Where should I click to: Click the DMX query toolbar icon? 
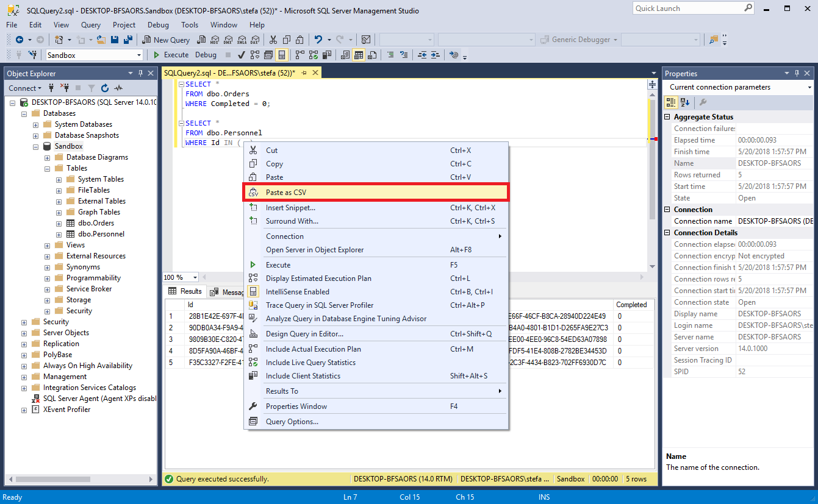point(228,40)
